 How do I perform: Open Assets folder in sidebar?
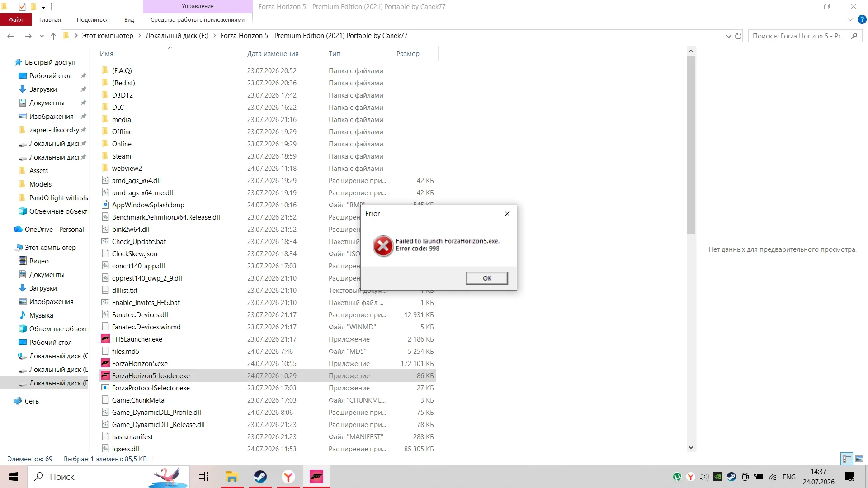[x=38, y=171]
